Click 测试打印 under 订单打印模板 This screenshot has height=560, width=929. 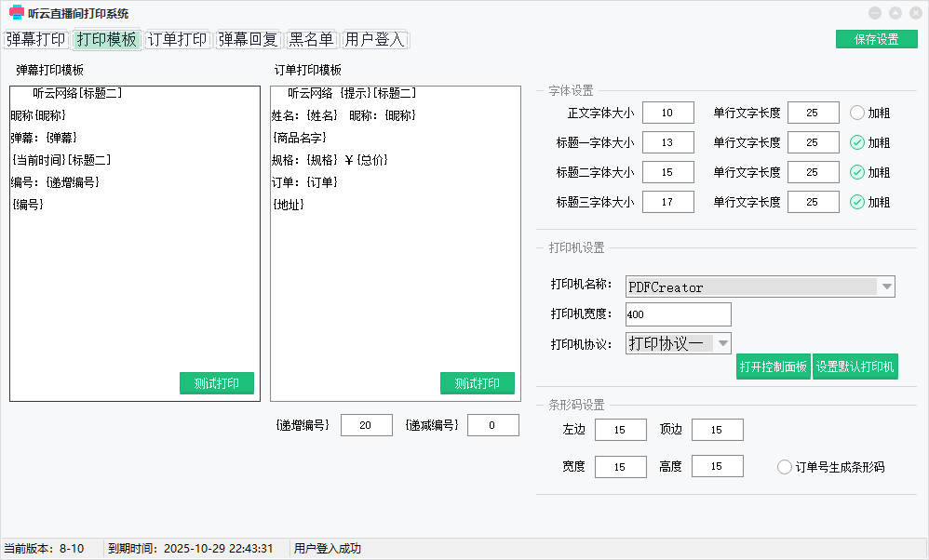click(x=478, y=383)
